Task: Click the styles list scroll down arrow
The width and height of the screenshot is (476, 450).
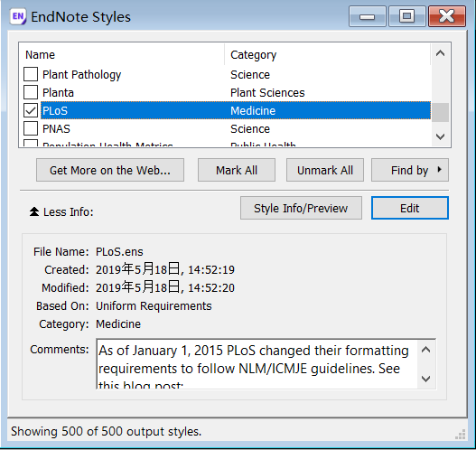Action: pos(440,136)
